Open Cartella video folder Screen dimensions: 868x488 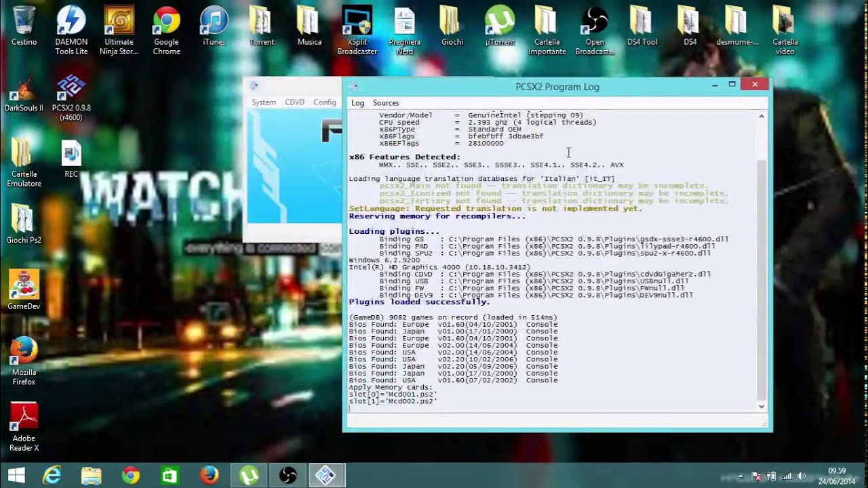(x=785, y=30)
